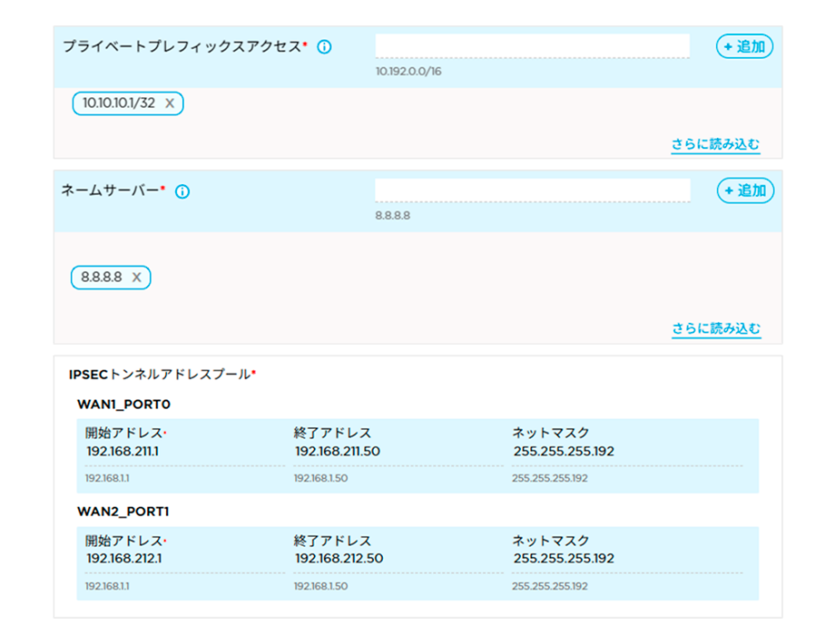Viewport: 835px width, 644px height.
Task: Click WAN1_PORT0 開始アドレス field 192.168.211.1
Action: click(x=182, y=452)
